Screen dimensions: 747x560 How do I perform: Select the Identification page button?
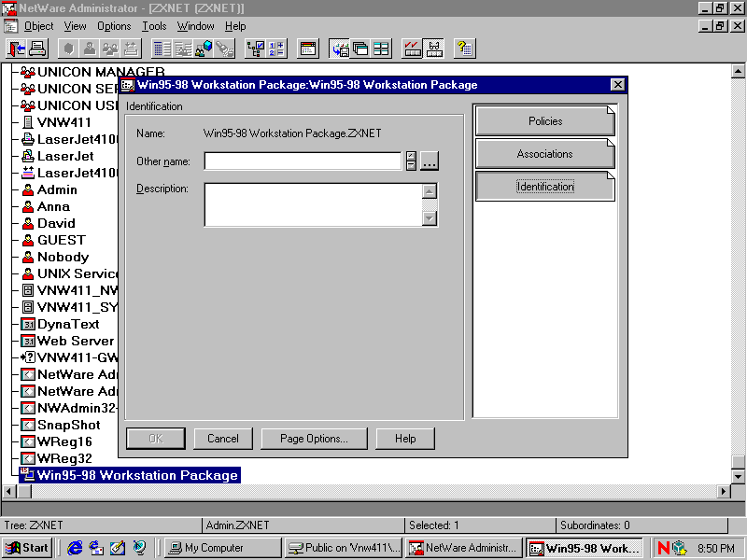tap(545, 186)
